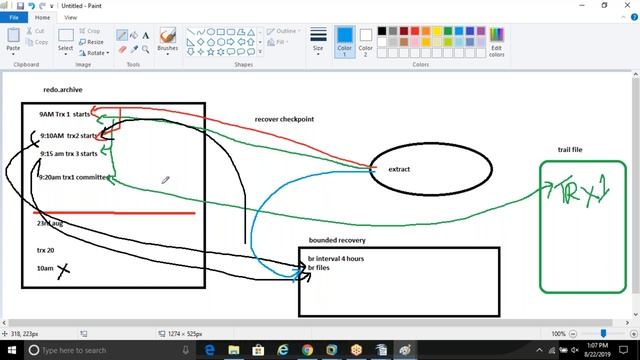This screenshot has height=360, width=640.
Task: Click the Undo arrow in title bar
Action: point(31,6)
